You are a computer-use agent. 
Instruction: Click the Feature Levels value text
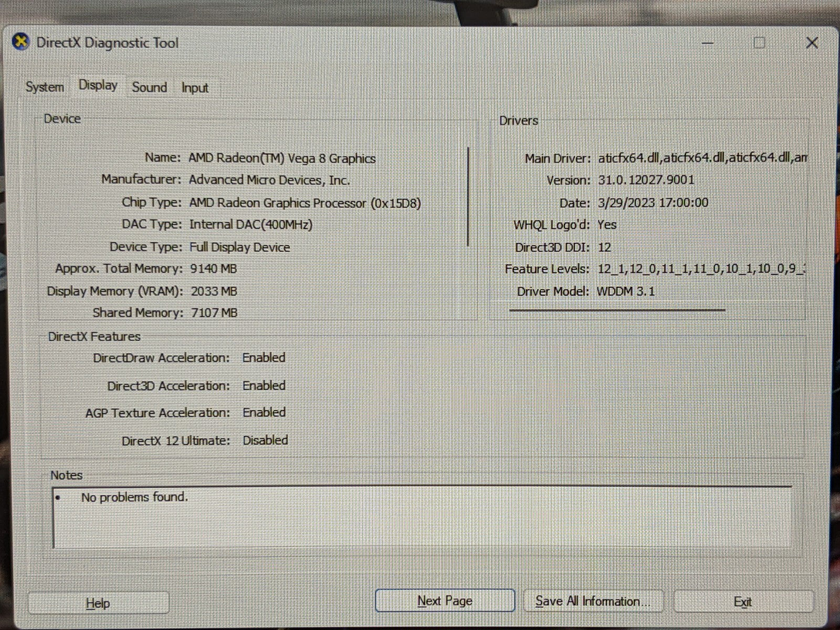click(701, 269)
